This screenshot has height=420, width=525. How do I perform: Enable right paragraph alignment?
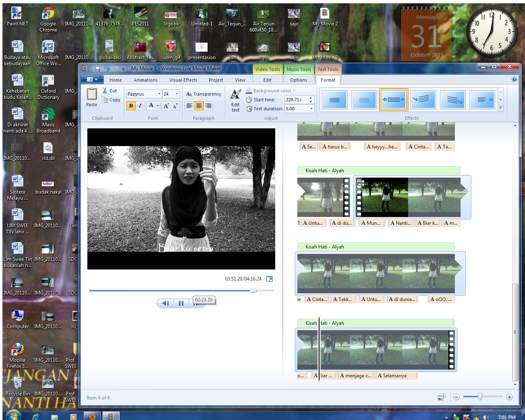coord(208,105)
